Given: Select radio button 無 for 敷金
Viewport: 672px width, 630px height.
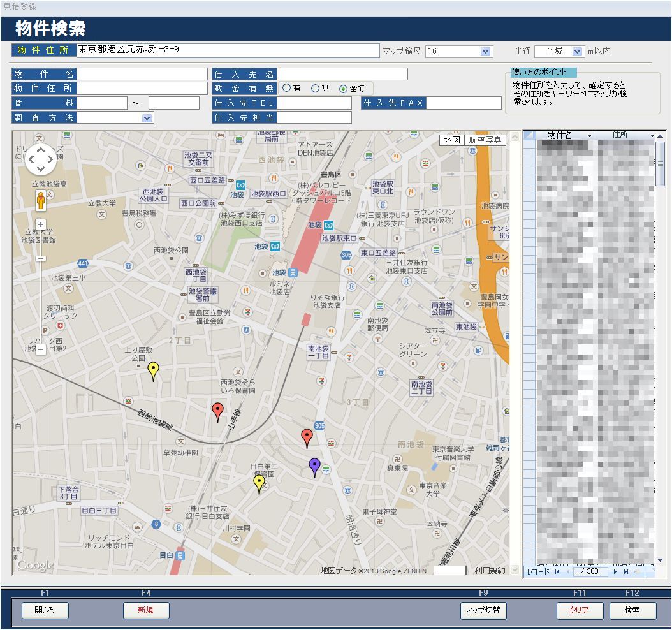Looking at the screenshot, I should (x=315, y=88).
